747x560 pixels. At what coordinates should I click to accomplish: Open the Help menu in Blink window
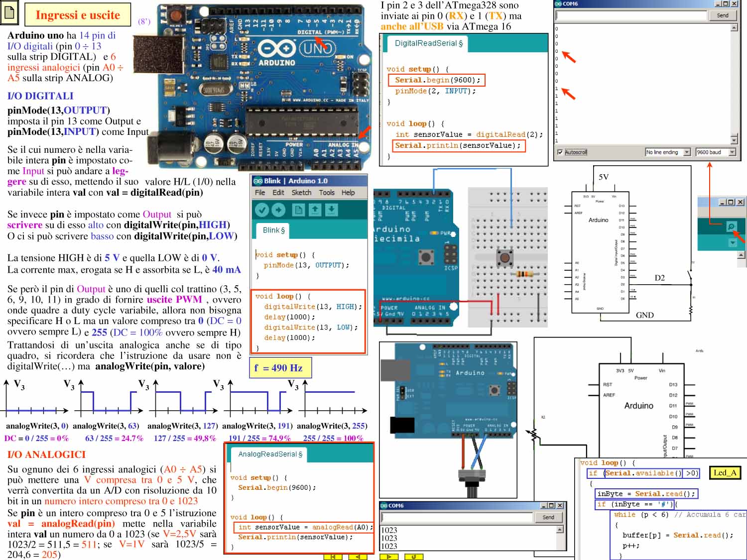point(348,193)
